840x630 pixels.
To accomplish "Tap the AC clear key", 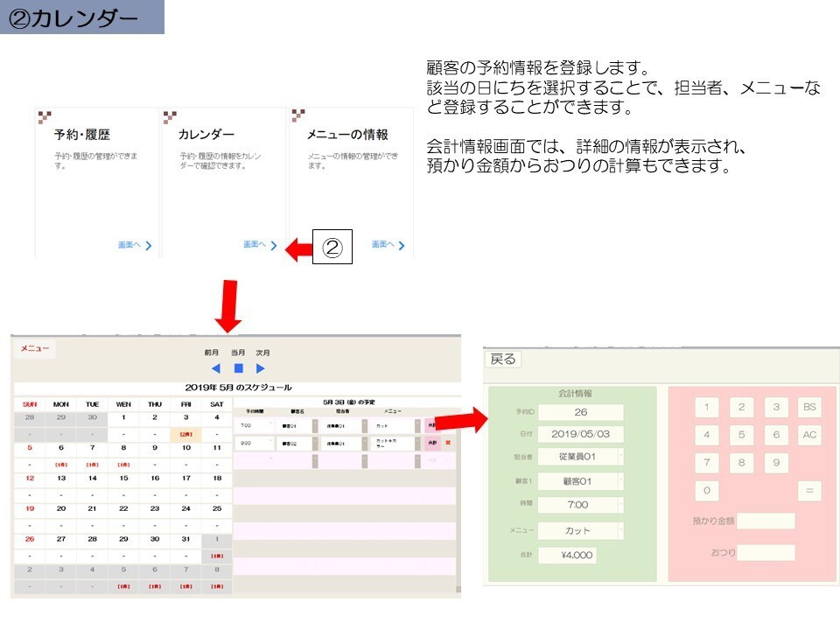I will click(809, 435).
